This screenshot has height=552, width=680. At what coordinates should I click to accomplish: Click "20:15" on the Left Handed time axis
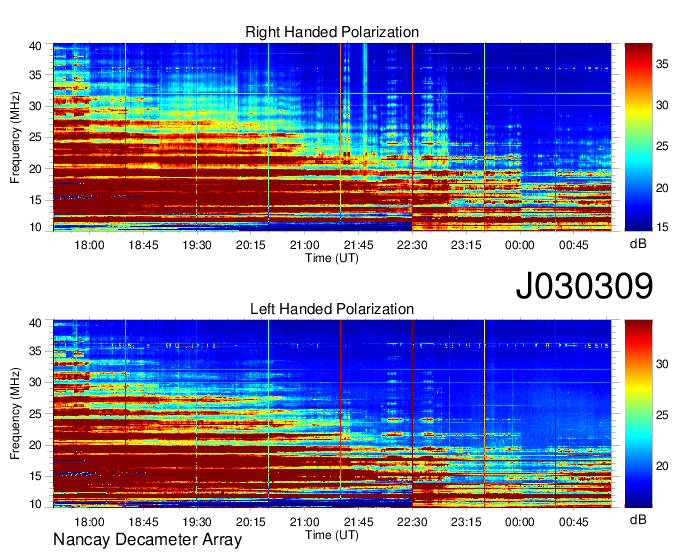pyautogui.click(x=251, y=522)
